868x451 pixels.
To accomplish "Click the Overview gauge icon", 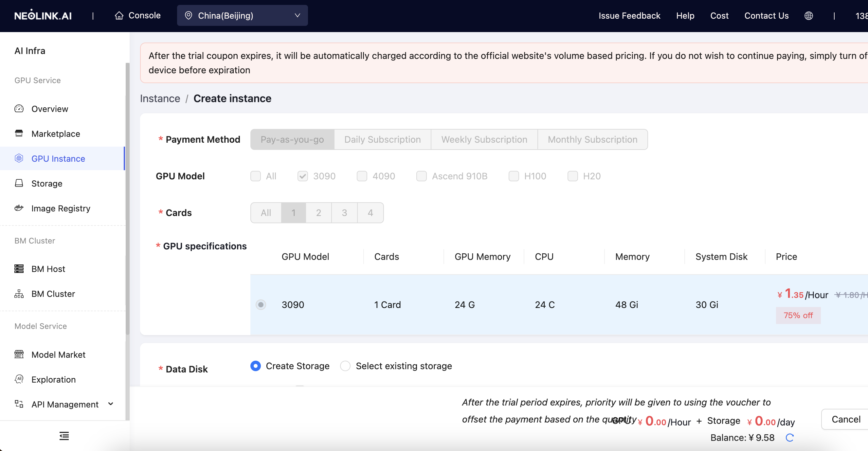I will pyautogui.click(x=19, y=108).
